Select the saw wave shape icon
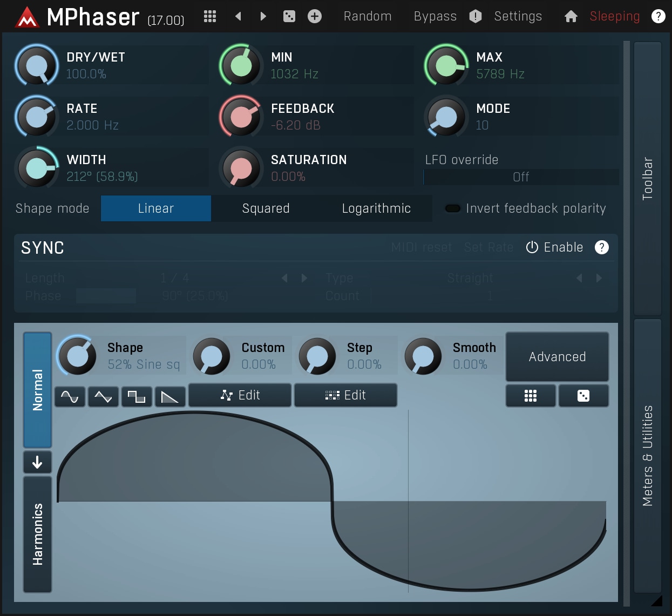Image resolution: width=672 pixels, height=616 pixels. (x=170, y=396)
